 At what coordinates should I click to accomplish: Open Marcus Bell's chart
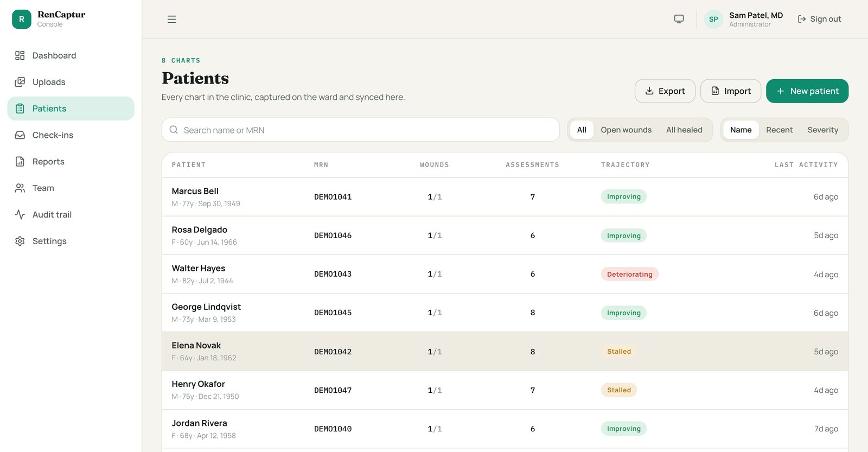pos(505,197)
